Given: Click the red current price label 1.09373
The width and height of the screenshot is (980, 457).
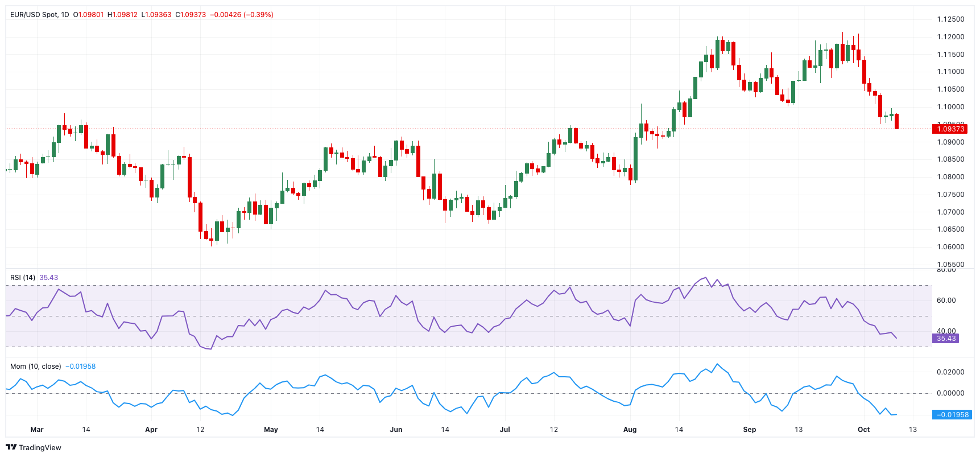Looking at the screenshot, I should [950, 129].
